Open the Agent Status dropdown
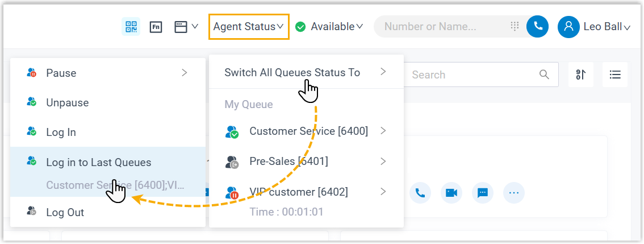This screenshot has width=644, height=244. coord(249,26)
